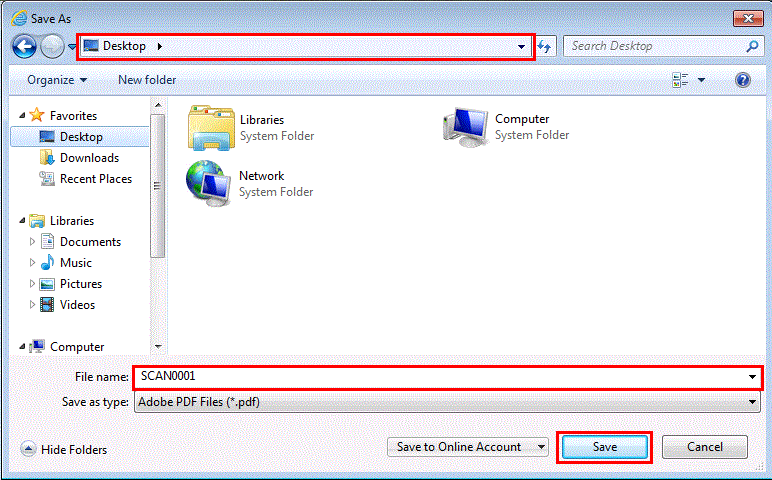Open the Organize menu

57,79
